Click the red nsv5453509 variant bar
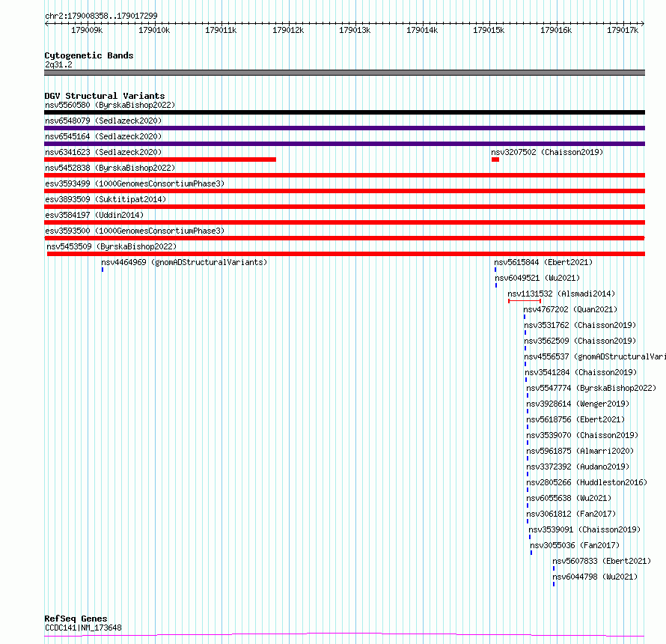This screenshot has height=644, width=666. [x=346, y=254]
